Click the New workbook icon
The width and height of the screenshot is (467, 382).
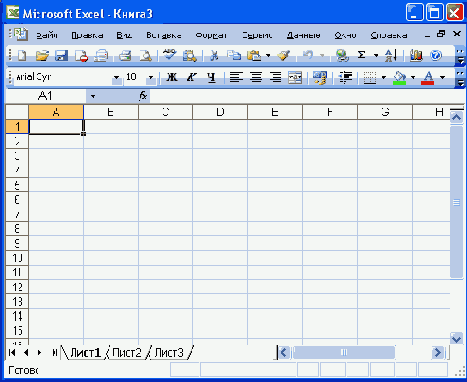point(22,55)
